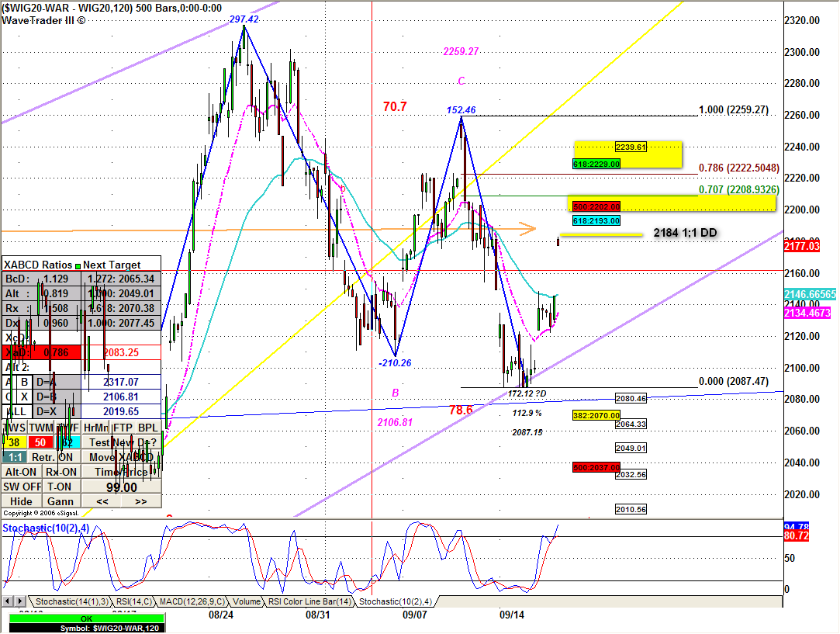Toggle the Alt-ON switch

21,472
